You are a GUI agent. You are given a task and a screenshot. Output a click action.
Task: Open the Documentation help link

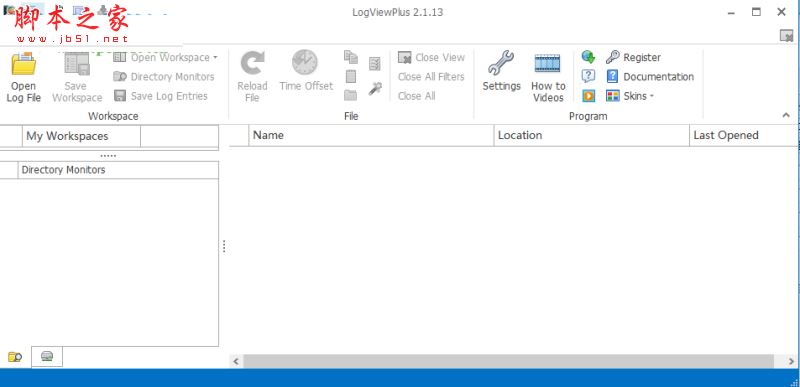(650, 76)
